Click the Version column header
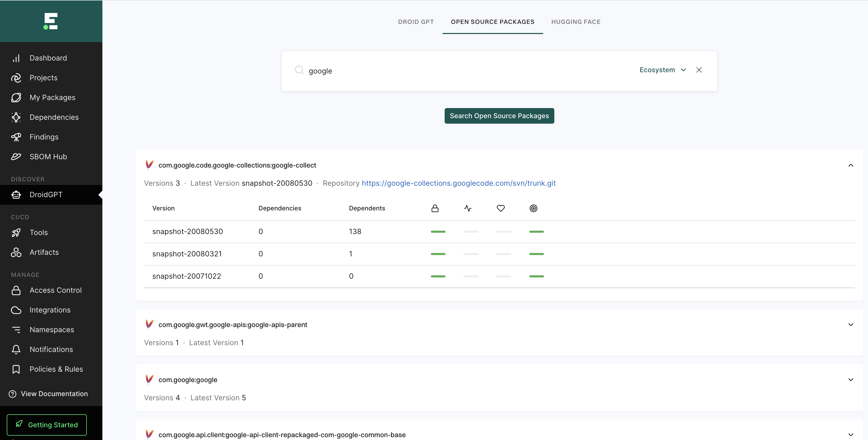868x440 pixels. (x=163, y=208)
